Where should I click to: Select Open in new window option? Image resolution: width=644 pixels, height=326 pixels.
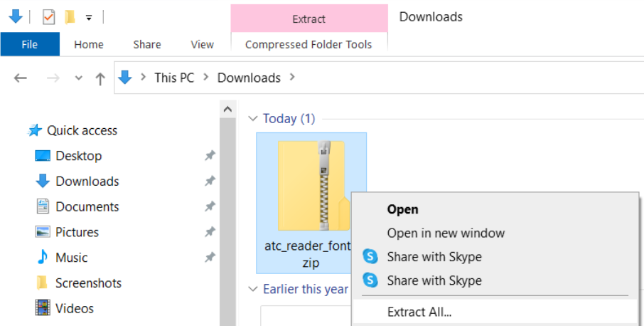pyautogui.click(x=446, y=233)
